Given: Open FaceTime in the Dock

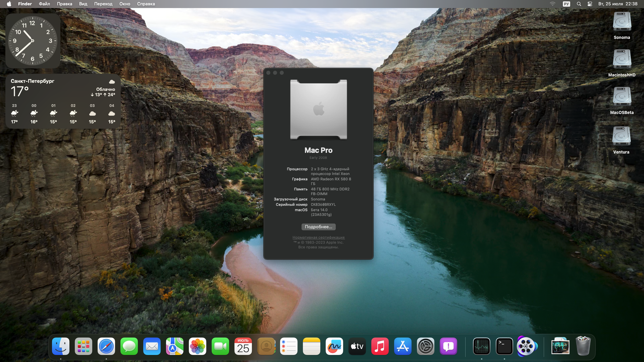Looking at the screenshot, I should click(220, 346).
